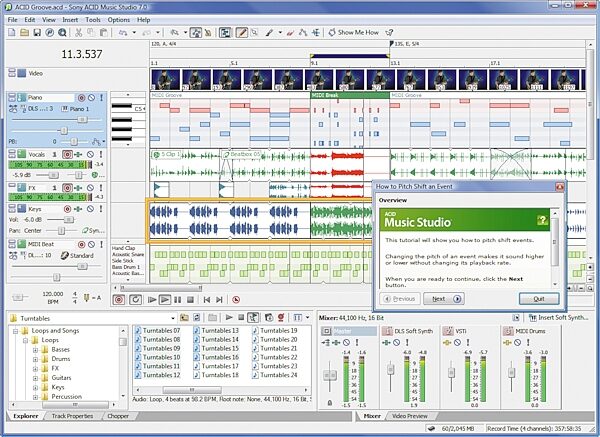Click the tuning fork project key icon
Viewport: 600px width, 437px height.
pos(86,297)
